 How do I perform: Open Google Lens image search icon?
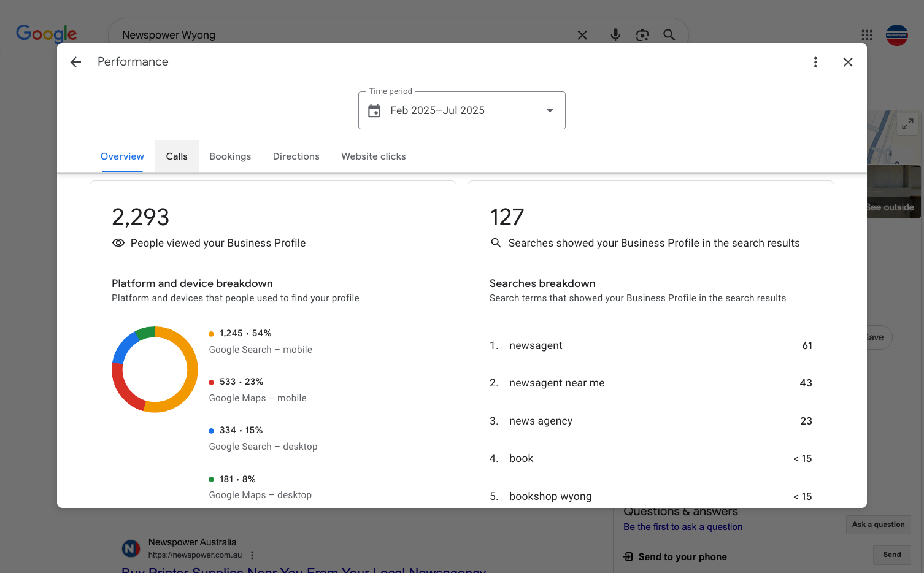click(642, 35)
